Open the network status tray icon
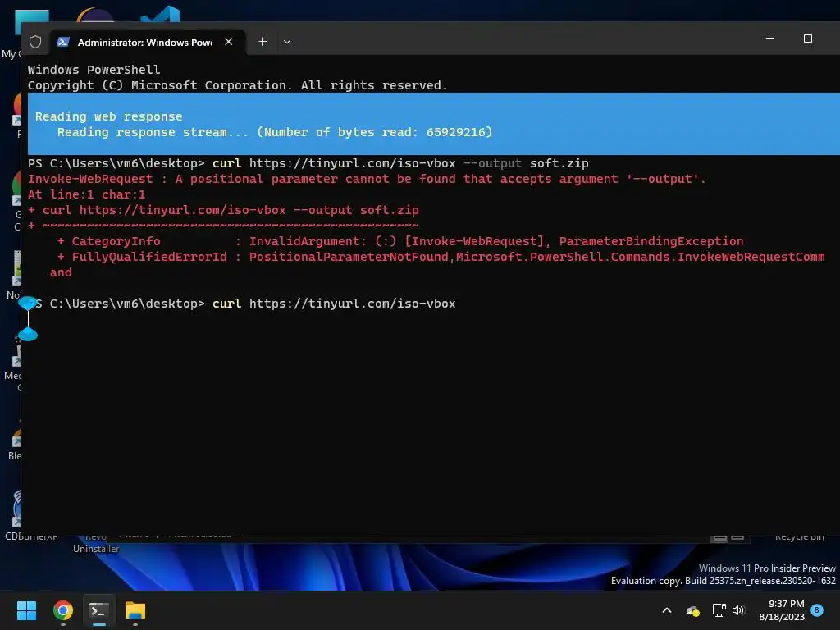 [719, 610]
